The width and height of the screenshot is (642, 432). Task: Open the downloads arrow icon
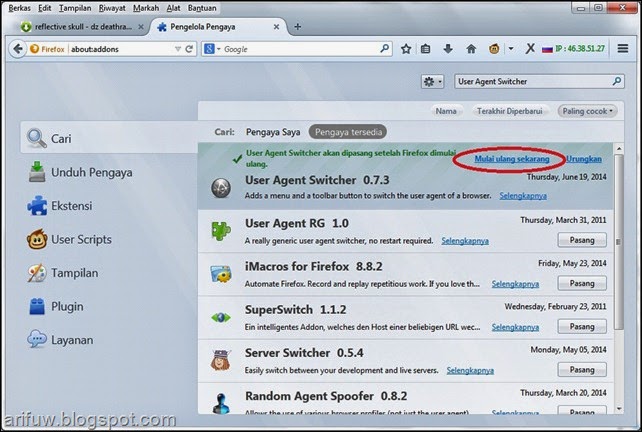pos(448,49)
